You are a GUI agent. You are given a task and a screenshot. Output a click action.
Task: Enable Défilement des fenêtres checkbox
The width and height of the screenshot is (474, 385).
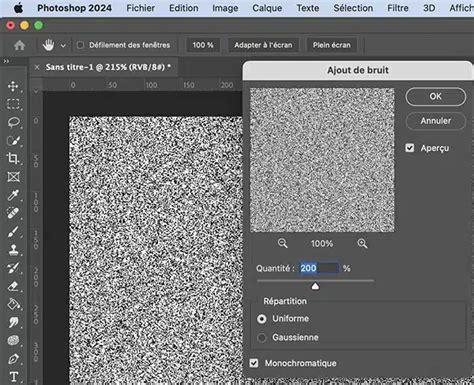[x=80, y=45]
